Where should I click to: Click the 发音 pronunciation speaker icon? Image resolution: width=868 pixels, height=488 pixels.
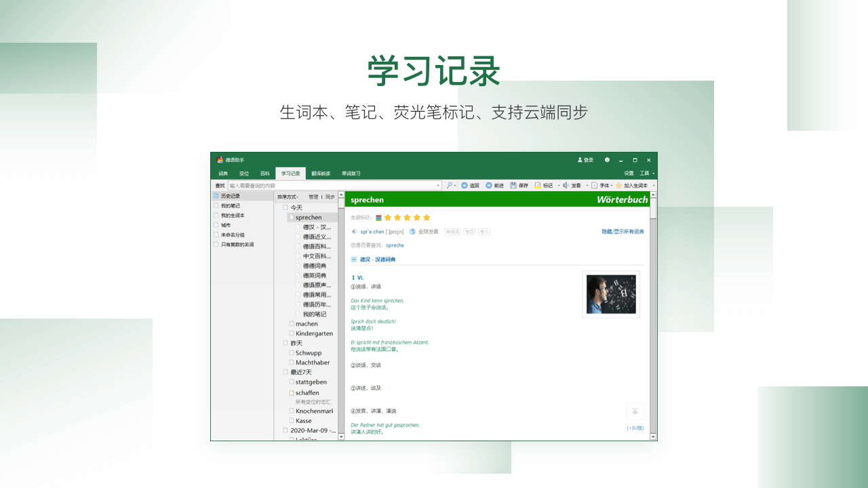tap(566, 185)
